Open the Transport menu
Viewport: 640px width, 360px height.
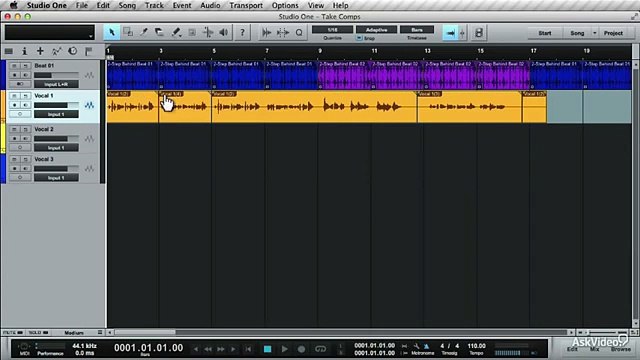point(246,5)
